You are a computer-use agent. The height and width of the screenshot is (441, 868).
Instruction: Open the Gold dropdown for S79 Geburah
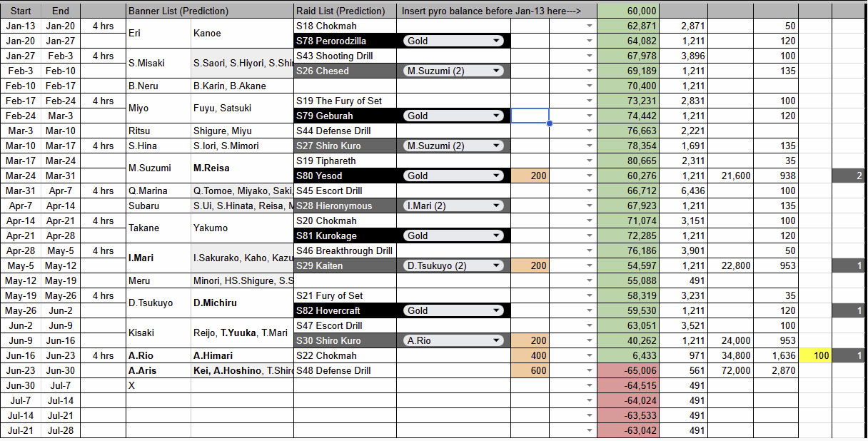click(453, 116)
